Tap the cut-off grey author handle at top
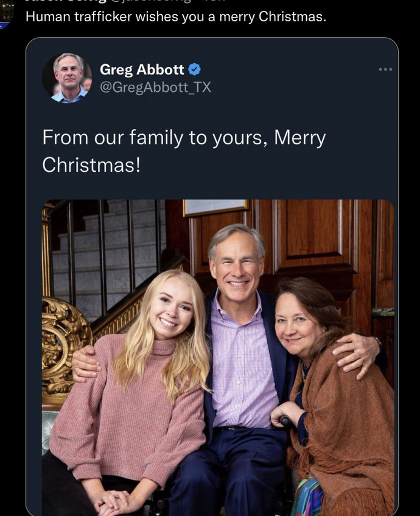Screen dimensions: 420x516 coord(151,1)
